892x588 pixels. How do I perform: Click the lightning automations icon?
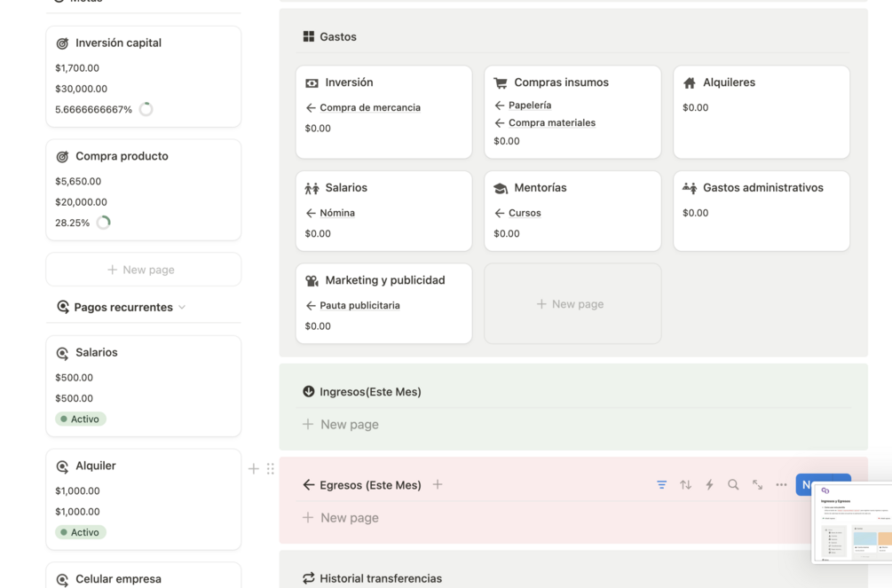pos(709,485)
